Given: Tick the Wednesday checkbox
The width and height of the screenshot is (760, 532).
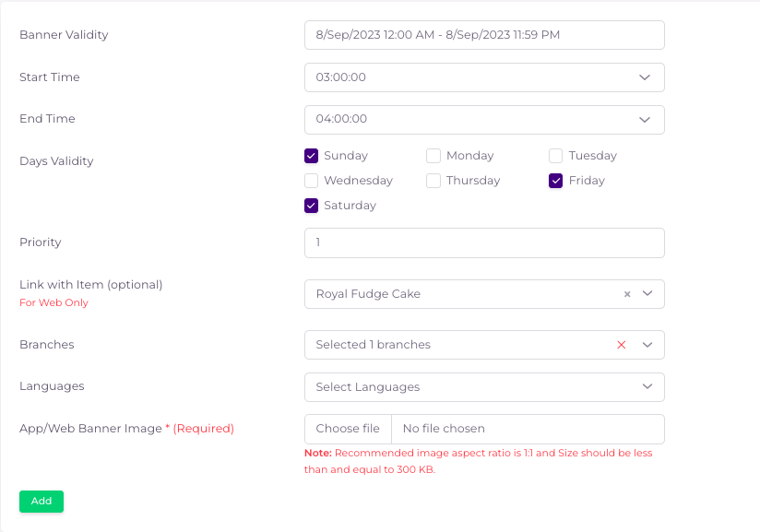Looking at the screenshot, I should [312, 181].
